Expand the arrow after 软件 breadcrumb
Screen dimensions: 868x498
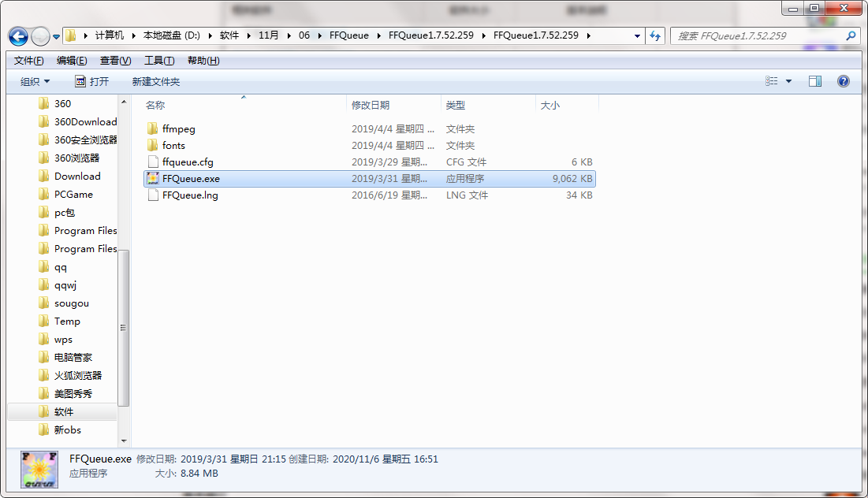(x=248, y=36)
